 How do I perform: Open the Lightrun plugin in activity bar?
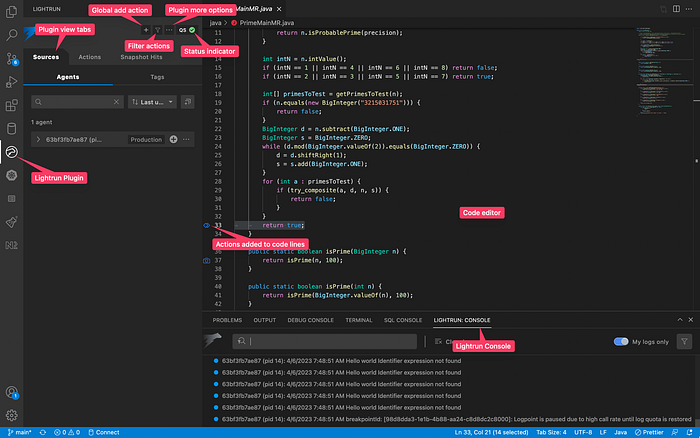(x=12, y=152)
